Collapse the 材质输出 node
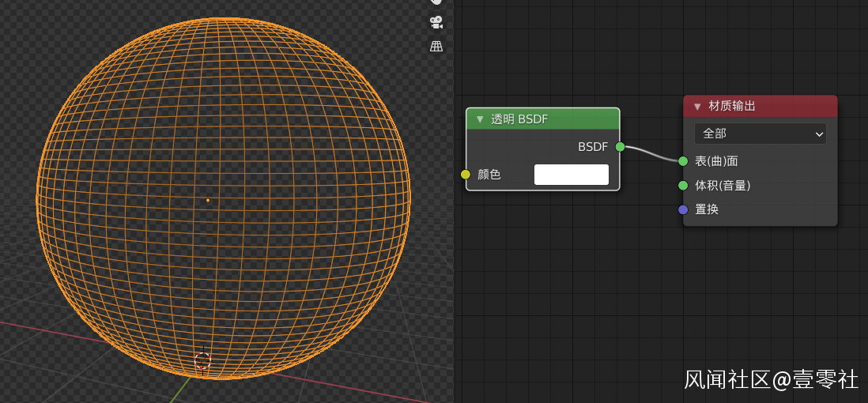 [x=697, y=107]
